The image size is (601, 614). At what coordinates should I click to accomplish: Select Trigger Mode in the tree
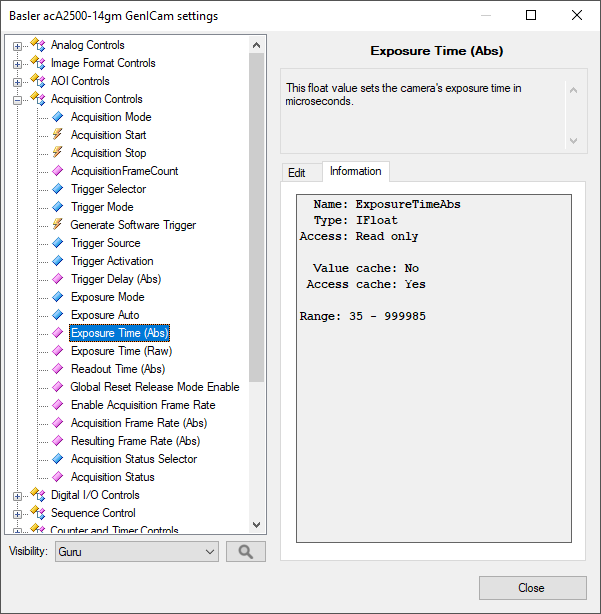(x=102, y=207)
